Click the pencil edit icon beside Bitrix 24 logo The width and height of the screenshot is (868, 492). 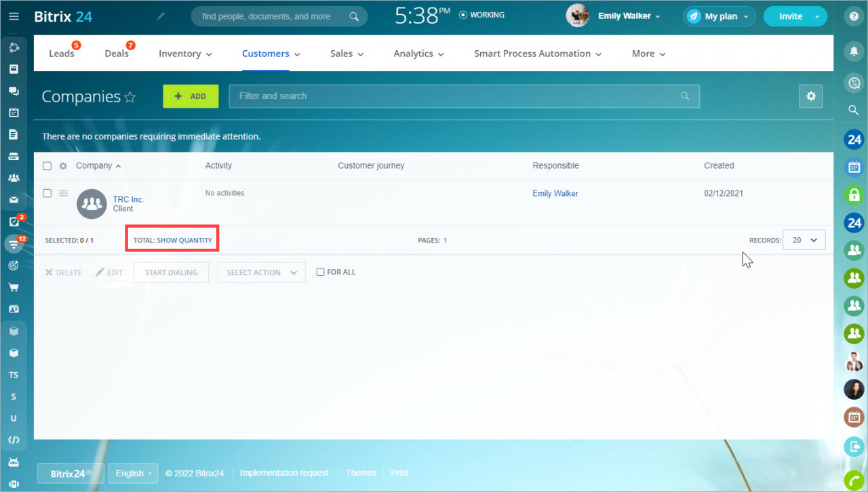pos(161,16)
